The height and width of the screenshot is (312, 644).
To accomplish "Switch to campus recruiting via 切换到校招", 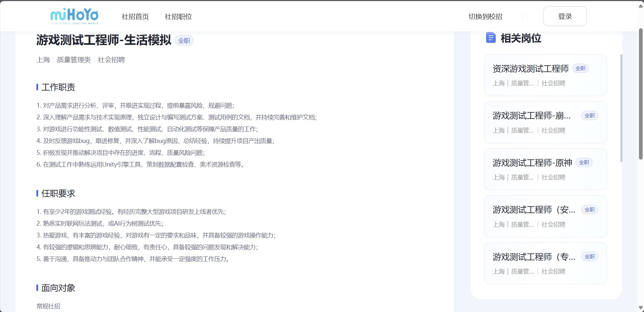I will (x=485, y=17).
